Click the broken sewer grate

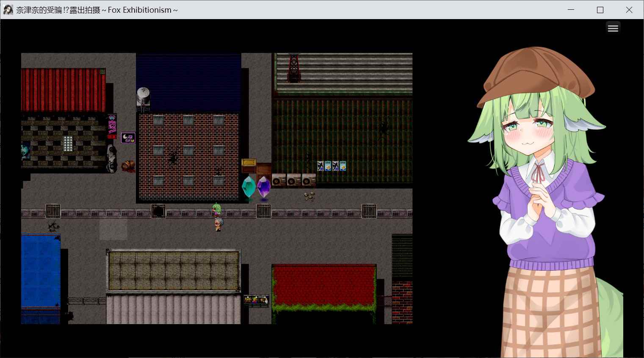158,211
